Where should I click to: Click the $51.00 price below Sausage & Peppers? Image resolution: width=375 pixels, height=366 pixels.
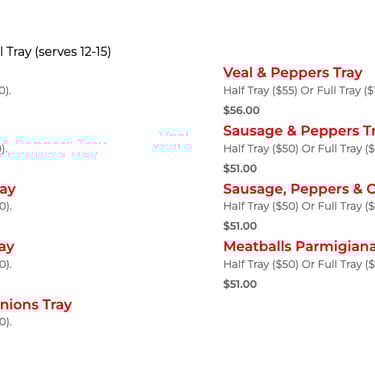click(x=240, y=168)
